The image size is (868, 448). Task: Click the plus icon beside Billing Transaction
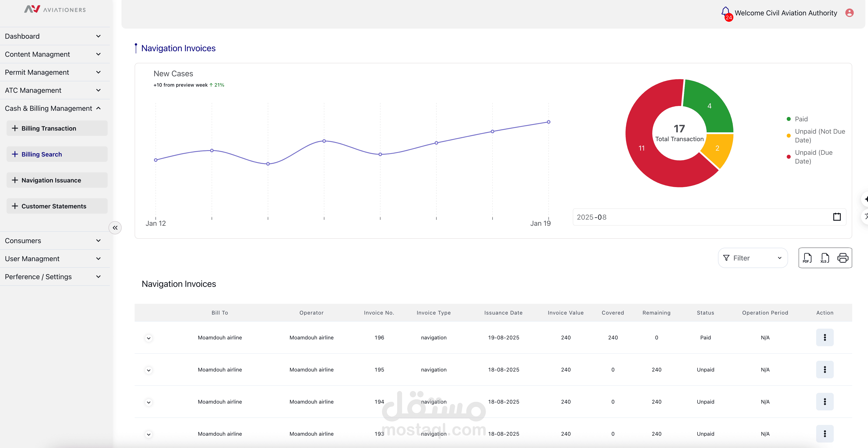click(15, 128)
